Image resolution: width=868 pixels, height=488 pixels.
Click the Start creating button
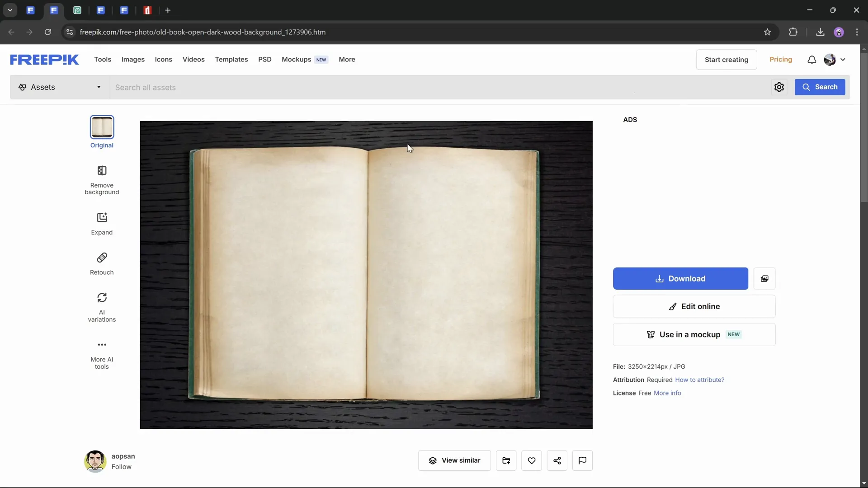726,60
